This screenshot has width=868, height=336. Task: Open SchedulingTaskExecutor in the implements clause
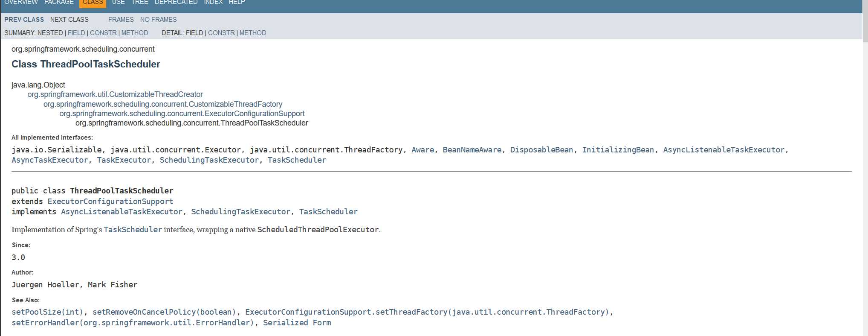(x=240, y=212)
